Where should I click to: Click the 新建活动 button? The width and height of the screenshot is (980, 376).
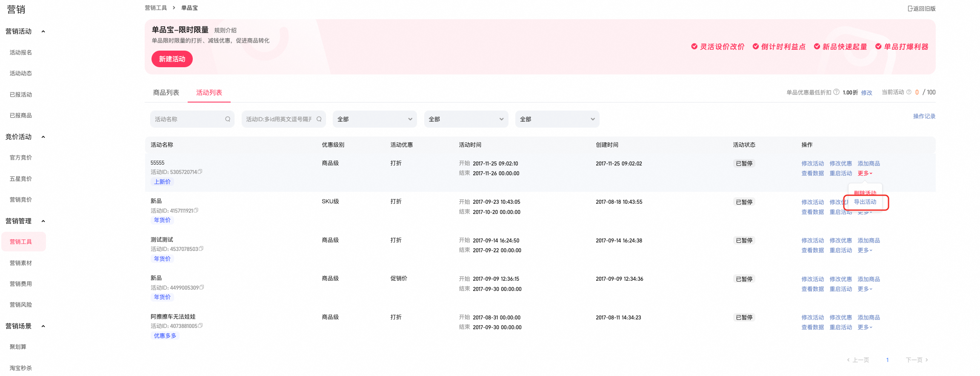point(172,59)
